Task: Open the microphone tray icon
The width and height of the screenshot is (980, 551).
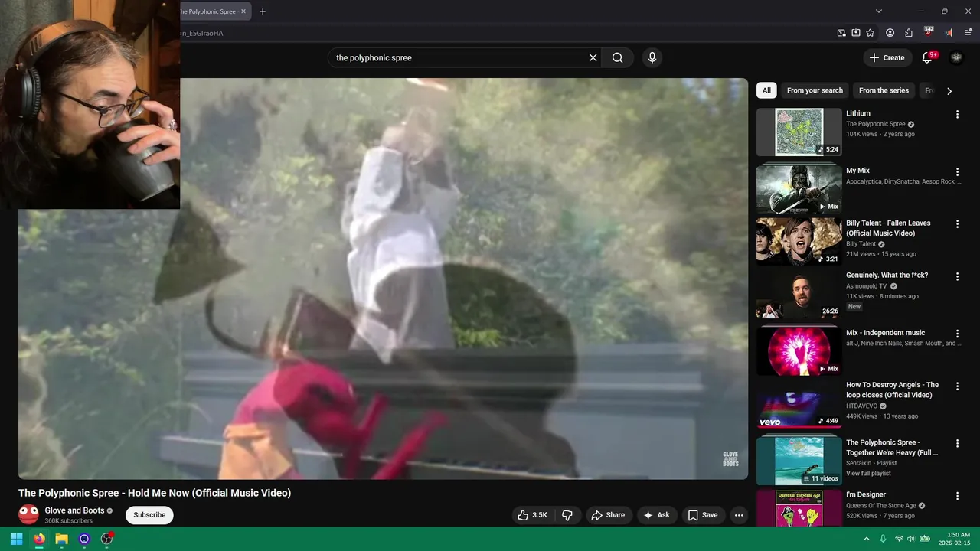Action: point(883,539)
